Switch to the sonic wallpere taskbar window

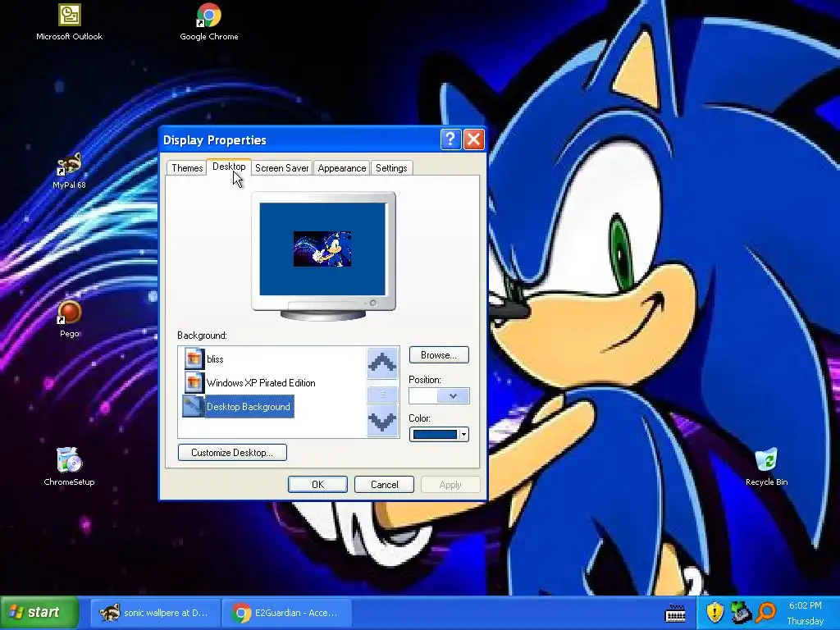[153, 612]
